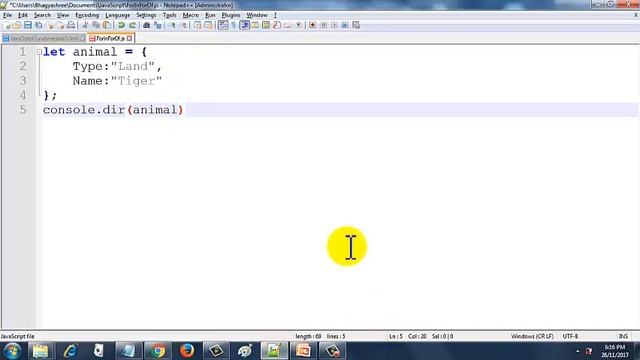The height and width of the screenshot is (360, 640).
Task: Click the Zoom In toolbar icon
Action: click(173, 25)
